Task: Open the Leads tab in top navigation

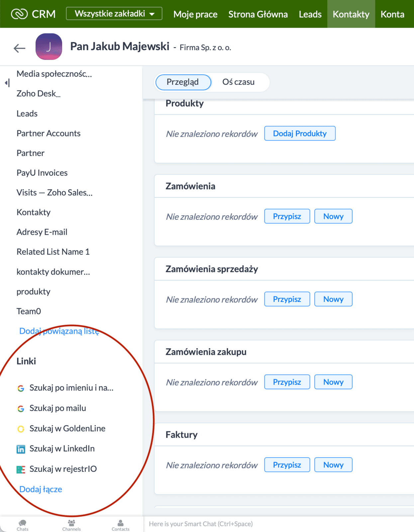Action: (x=310, y=14)
